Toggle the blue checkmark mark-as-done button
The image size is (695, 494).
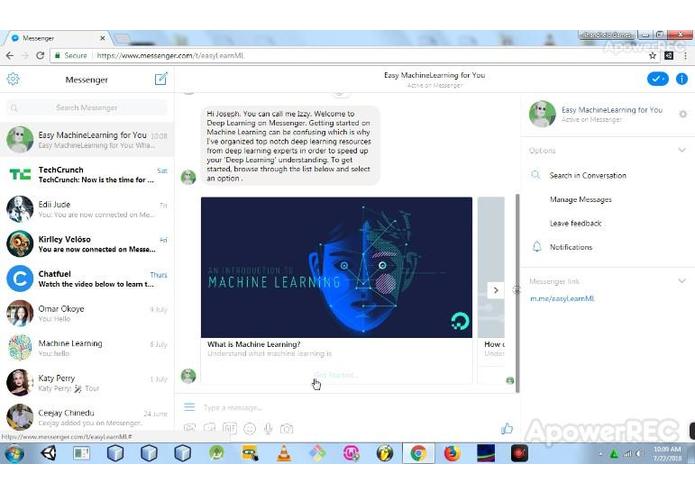[x=657, y=79]
